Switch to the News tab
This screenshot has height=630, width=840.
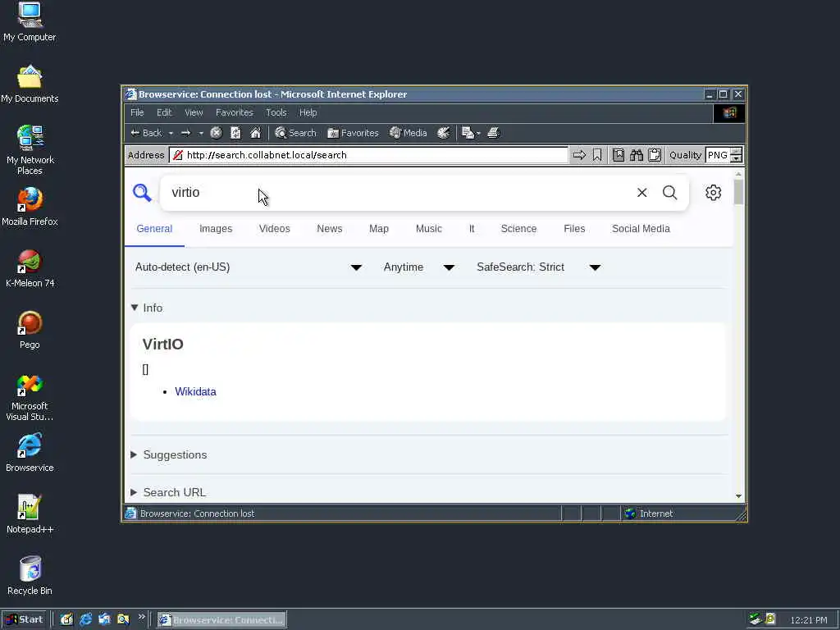330,229
